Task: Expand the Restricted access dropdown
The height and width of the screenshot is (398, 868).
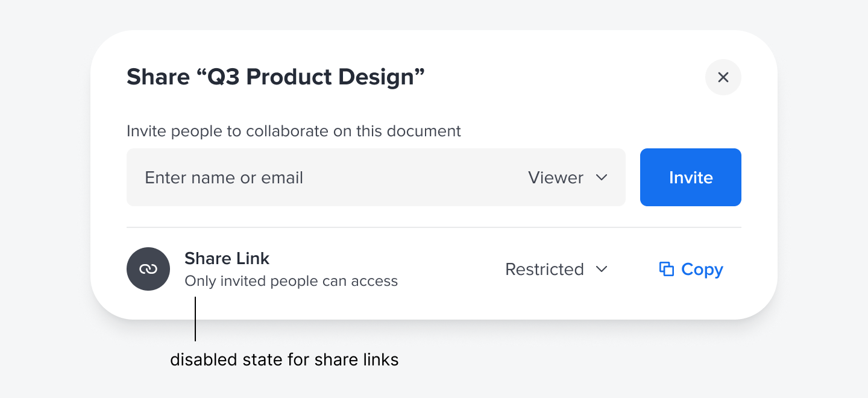Action: click(556, 269)
